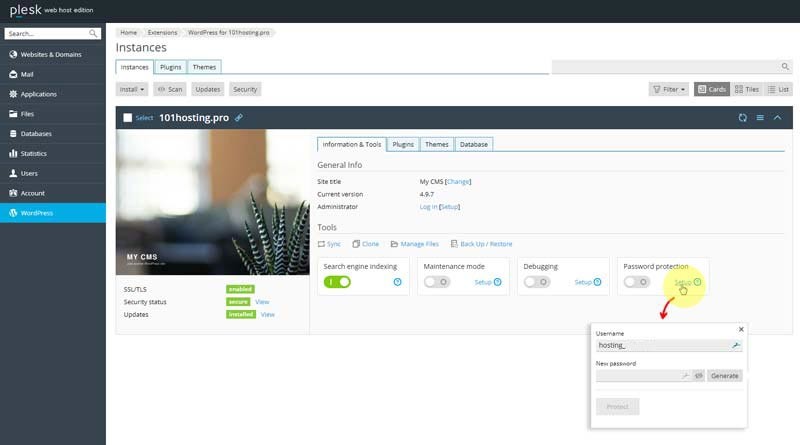Switch to top Themes tab
Screen dimensions: 800x445
(x=204, y=67)
